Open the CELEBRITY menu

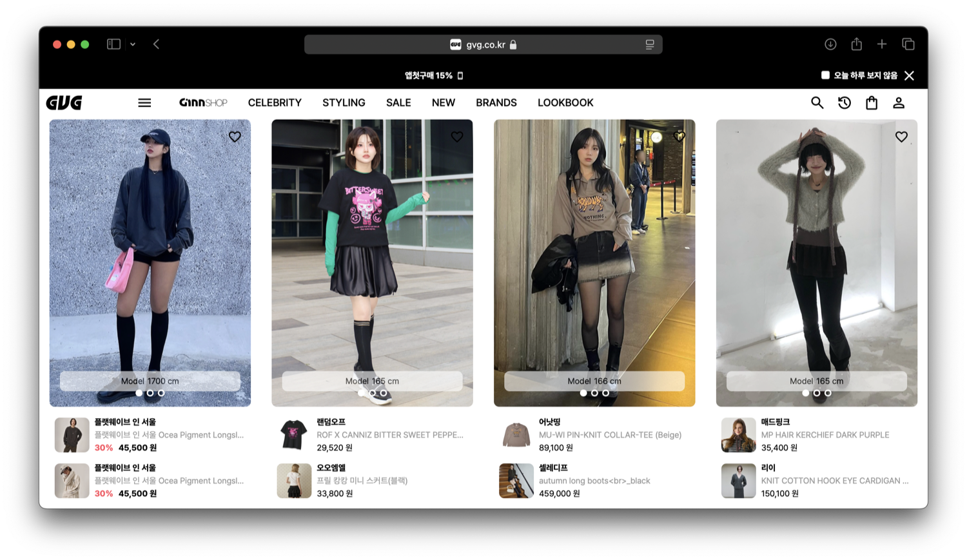pos(275,103)
